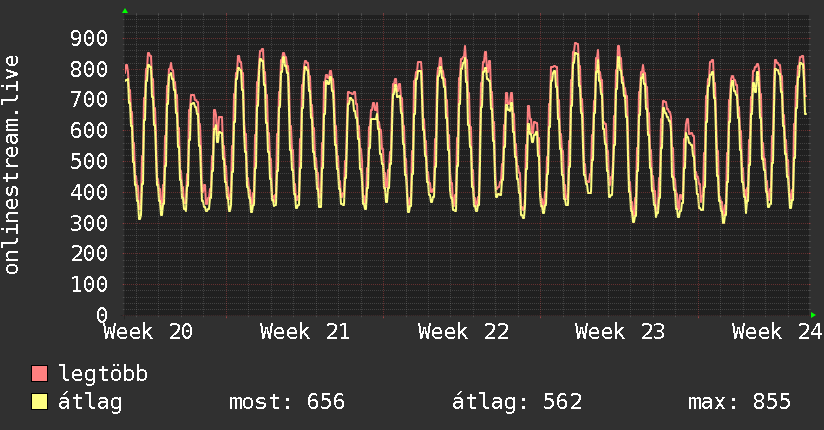
Task: Click the átlag legend label beside yellow swatch
Action: tap(90, 402)
